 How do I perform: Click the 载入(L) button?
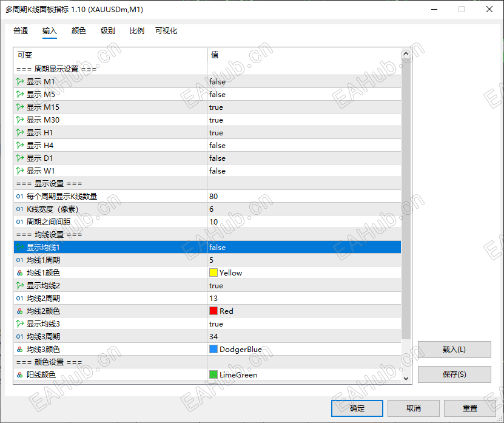(454, 350)
